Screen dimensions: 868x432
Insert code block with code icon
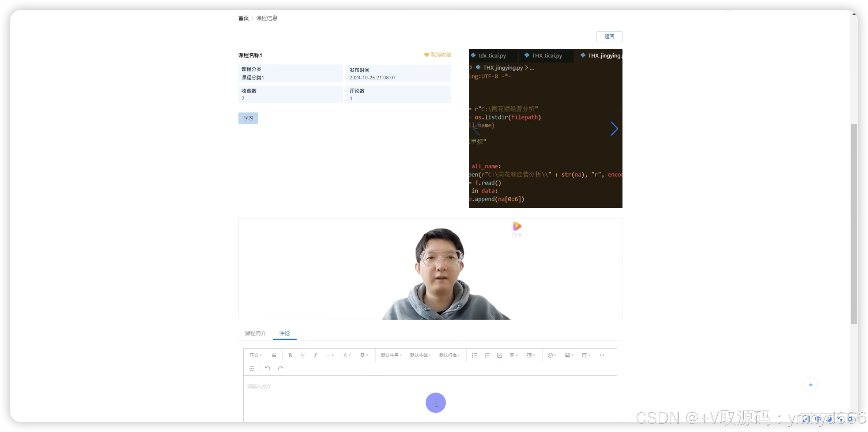[x=602, y=355]
